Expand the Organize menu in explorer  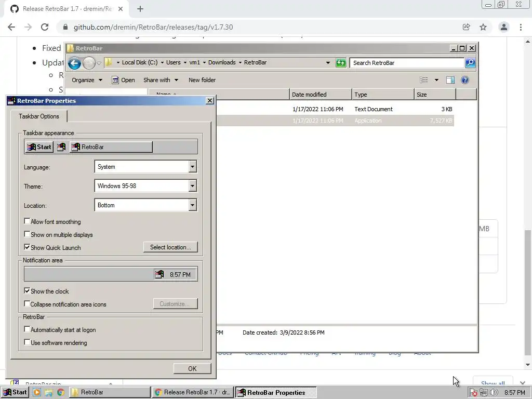(87, 80)
